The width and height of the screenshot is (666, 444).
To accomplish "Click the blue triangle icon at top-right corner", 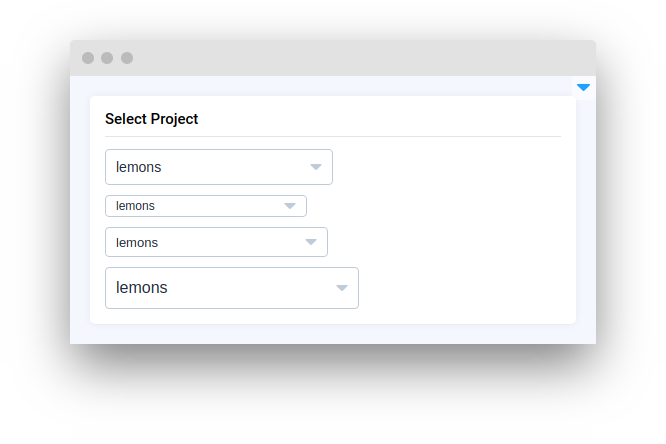I will point(583,88).
